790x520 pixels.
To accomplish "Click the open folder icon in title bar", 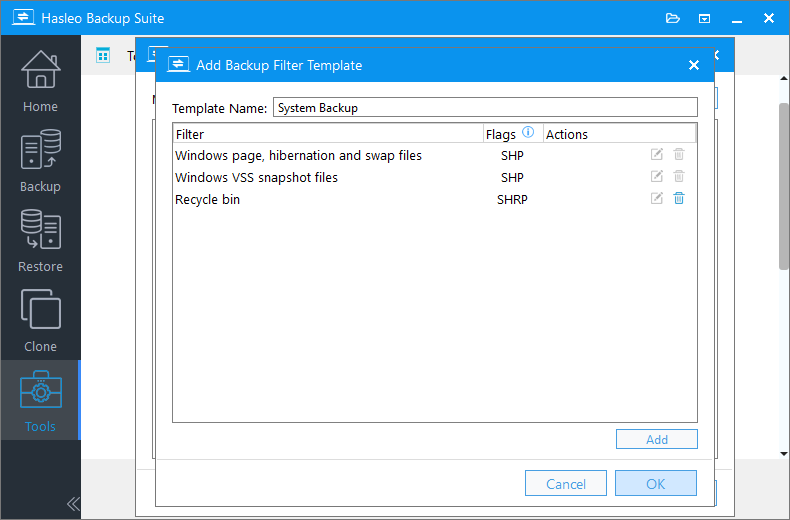I will point(673,19).
